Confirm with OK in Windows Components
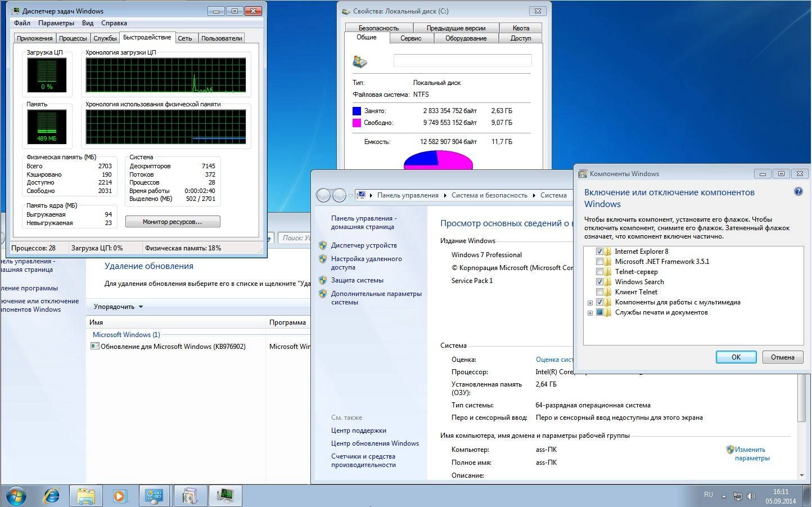 pyautogui.click(x=736, y=357)
